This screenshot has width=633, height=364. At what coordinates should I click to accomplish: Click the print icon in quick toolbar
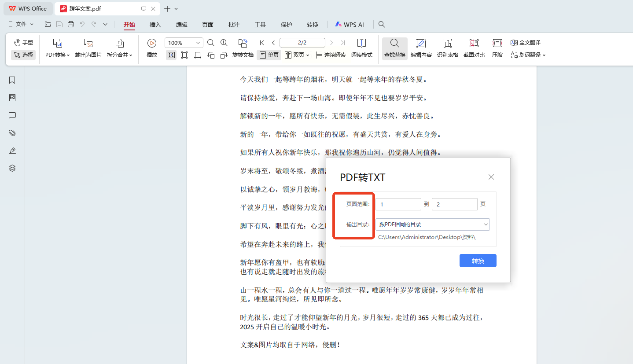tap(71, 25)
